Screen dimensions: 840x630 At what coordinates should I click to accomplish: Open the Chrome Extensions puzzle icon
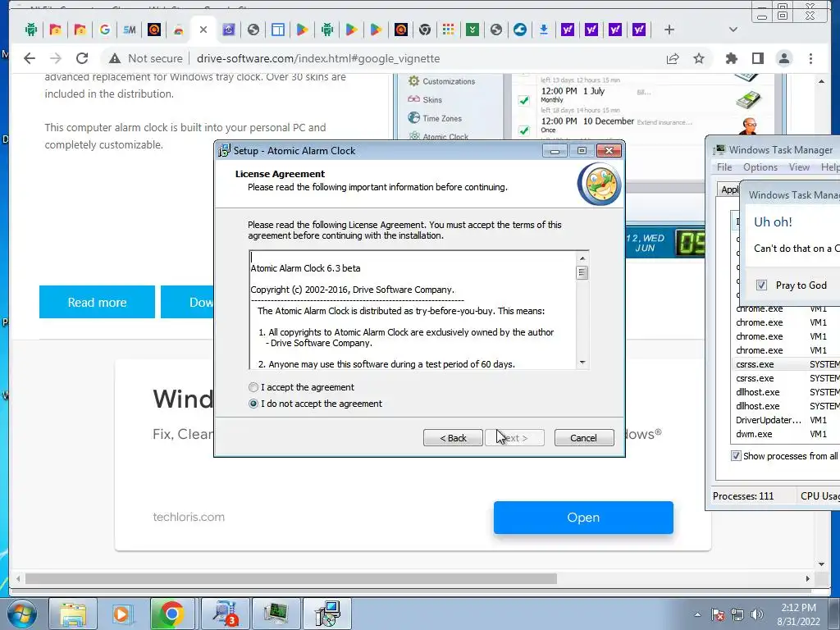coord(731,58)
